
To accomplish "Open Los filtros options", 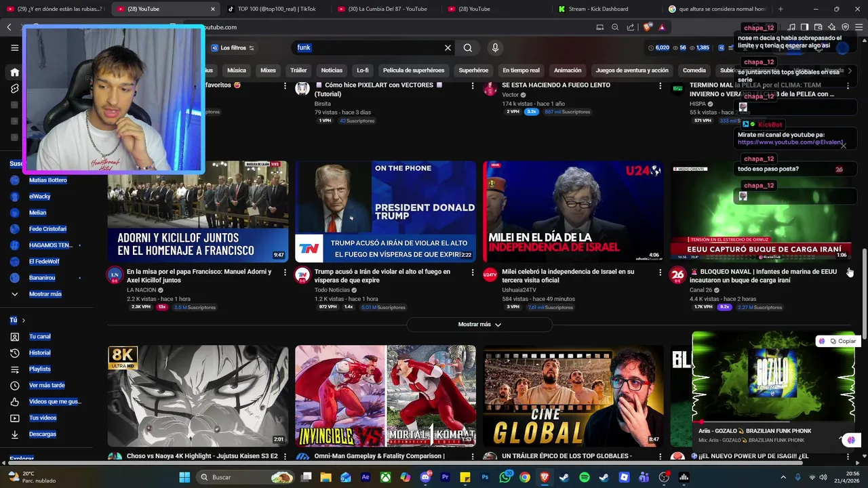I will pyautogui.click(x=233, y=48).
